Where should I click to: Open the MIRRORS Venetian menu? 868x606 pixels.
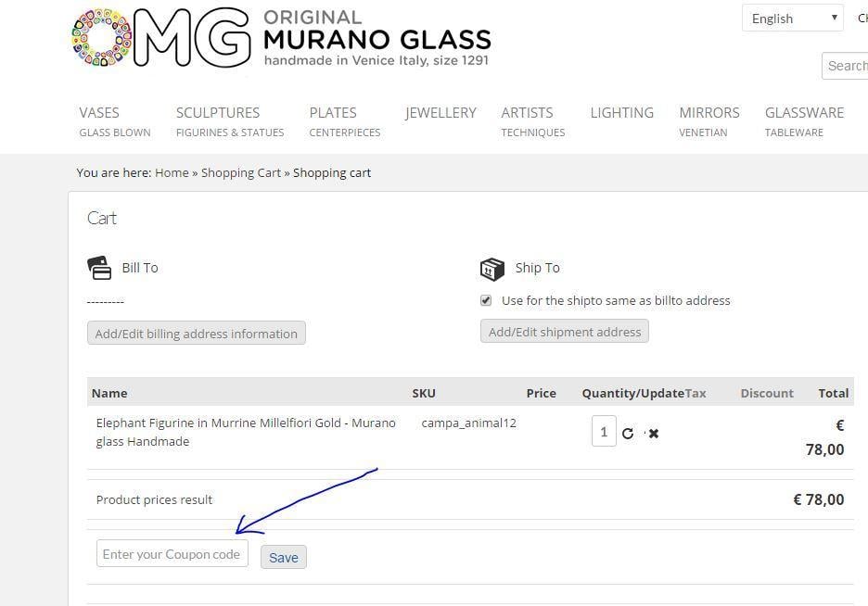[x=708, y=120]
